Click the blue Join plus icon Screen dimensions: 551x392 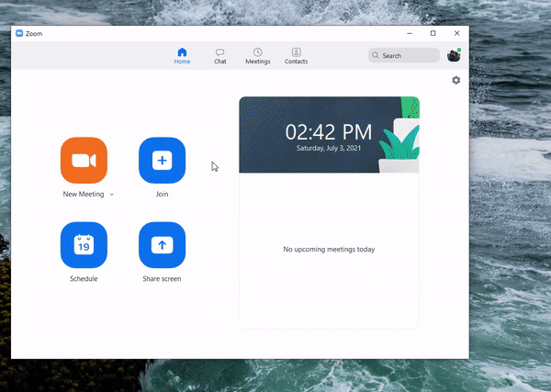tap(162, 161)
